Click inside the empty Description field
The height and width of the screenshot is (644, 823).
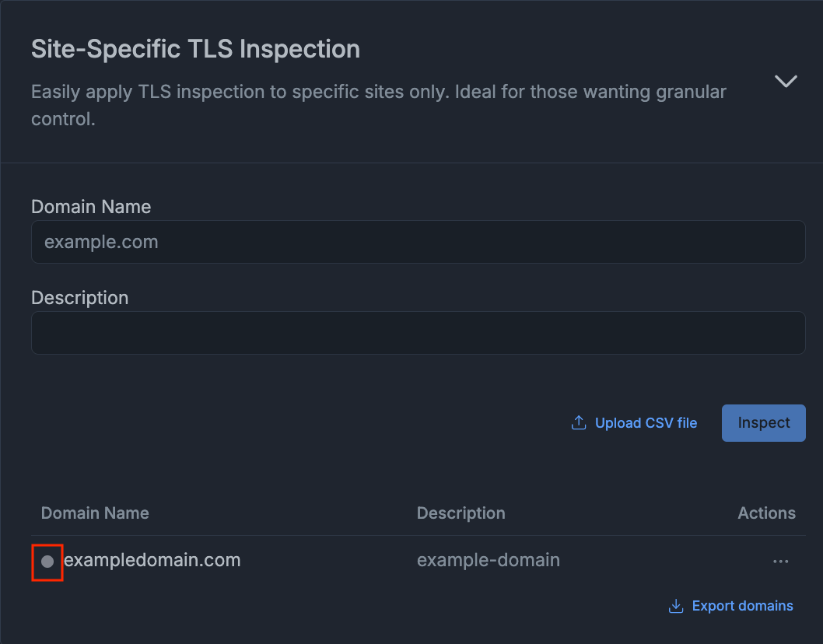pyautogui.click(x=418, y=333)
